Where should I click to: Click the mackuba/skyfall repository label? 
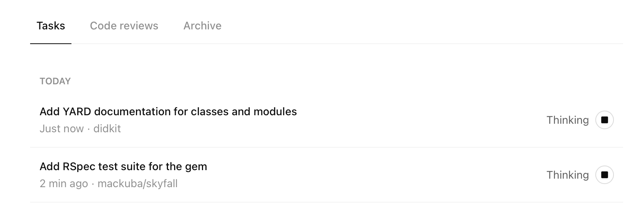(x=137, y=183)
